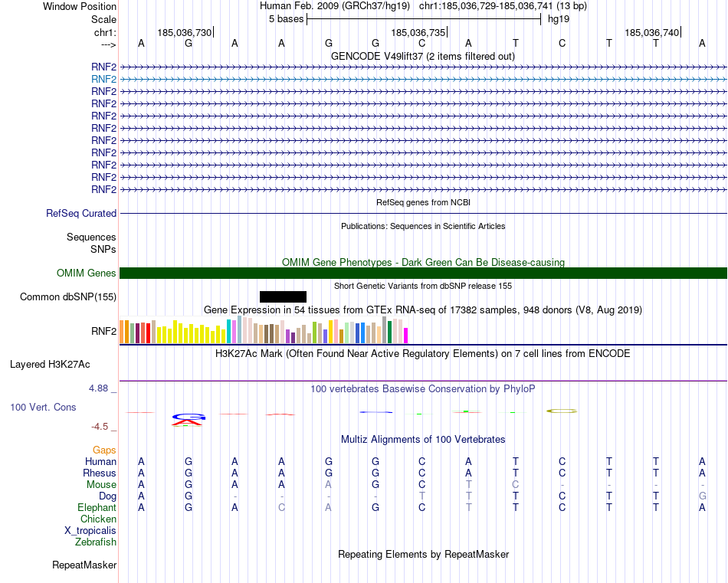728x583 pixels.
Task: Click the '100 Vert. Cons' track label
Action: coord(43,407)
